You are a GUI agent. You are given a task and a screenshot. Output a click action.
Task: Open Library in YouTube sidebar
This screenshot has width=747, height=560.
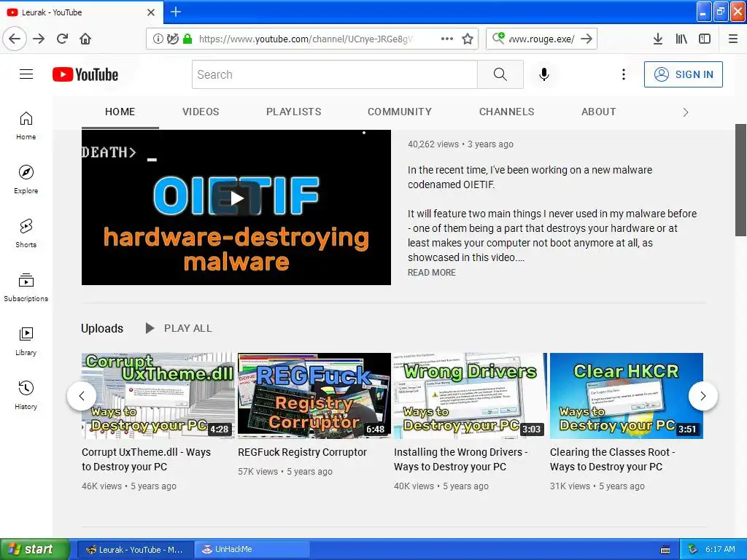tap(26, 341)
